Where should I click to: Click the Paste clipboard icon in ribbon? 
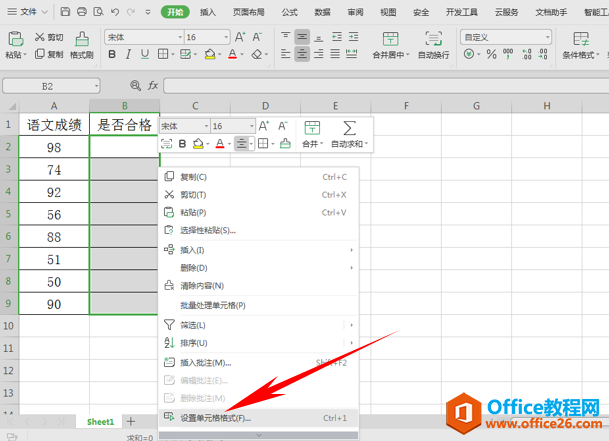click(x=16, y=39)
